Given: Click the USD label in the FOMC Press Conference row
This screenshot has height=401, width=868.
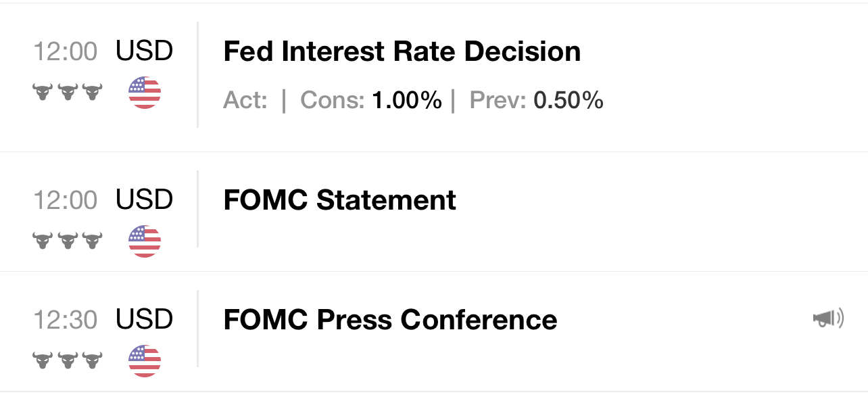Looking at the screenshot, I should coord(144,319).
